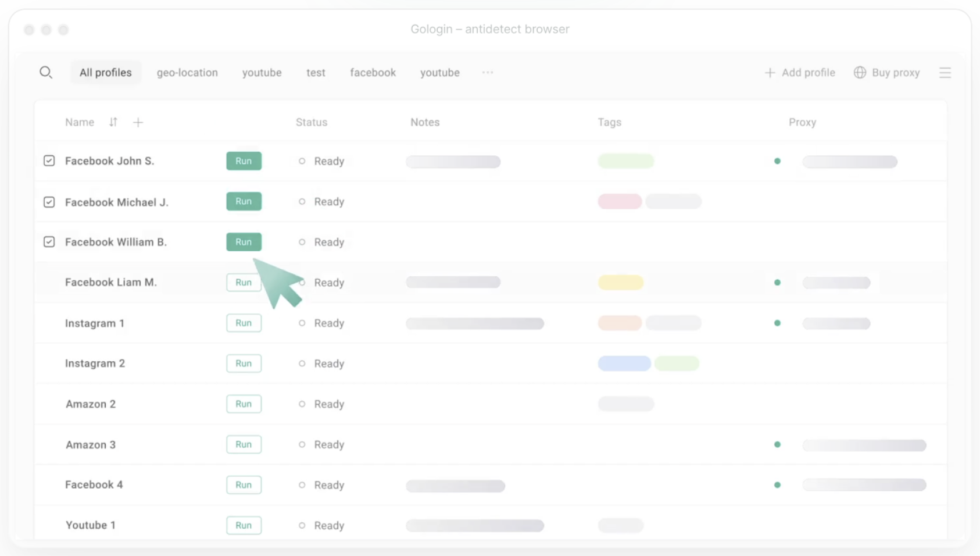The height and width of the screenshot is (556, 980).
Task: Run the Facebook William B. profile
Action: click(244, 242)
